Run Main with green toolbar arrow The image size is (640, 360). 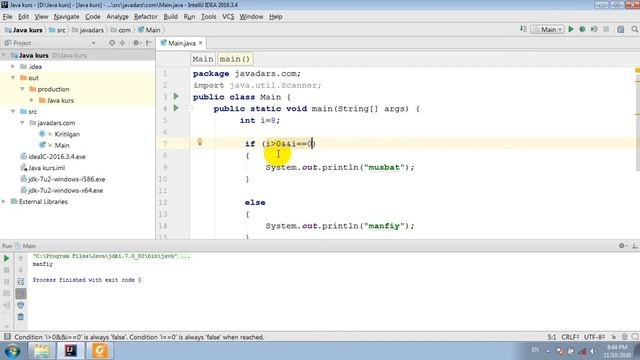571,29
